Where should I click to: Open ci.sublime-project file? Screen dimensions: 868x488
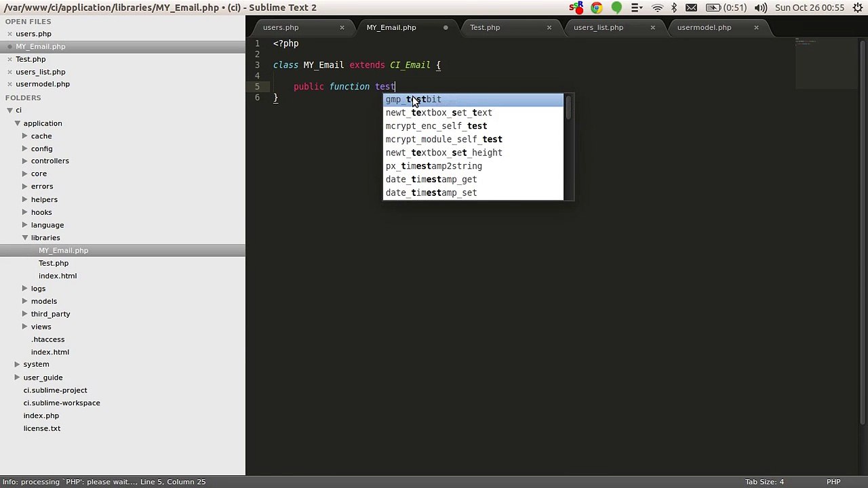coord(55,390)
